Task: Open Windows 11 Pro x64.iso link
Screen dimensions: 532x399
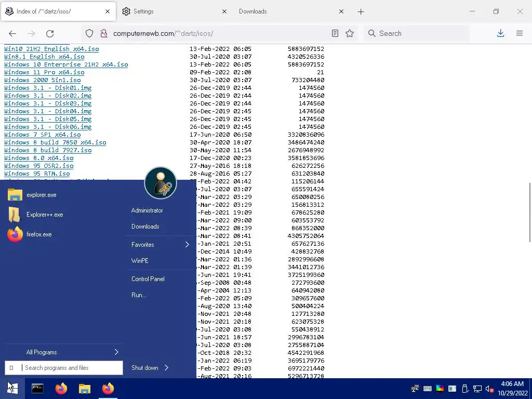Action: pyautogui.click(x=44, y=72)
